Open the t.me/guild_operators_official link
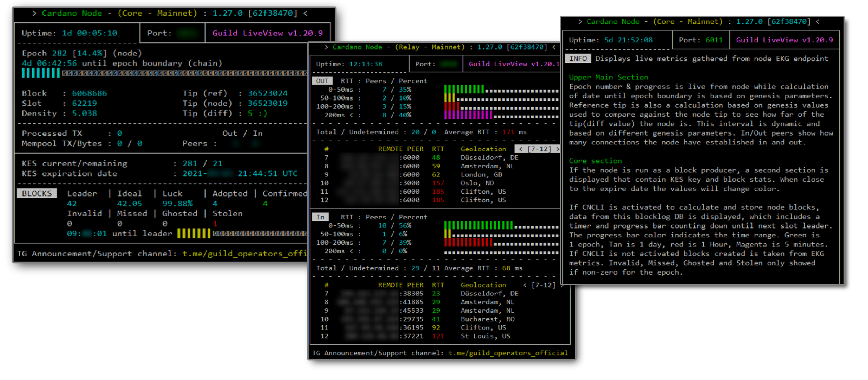This screenshot has width=868, height=380. click(x=508, y=353)
